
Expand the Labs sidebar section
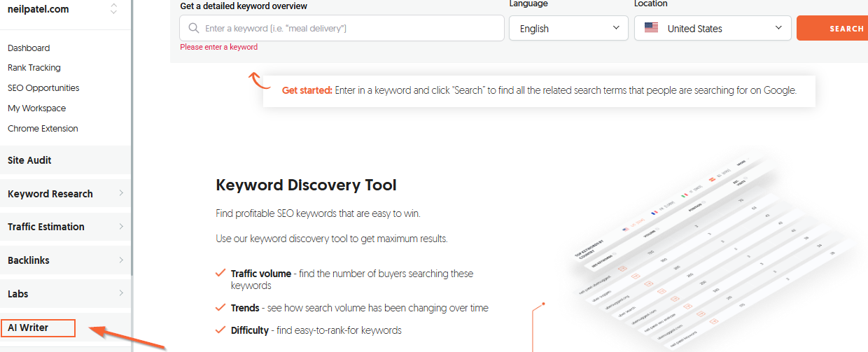[65, 294]
